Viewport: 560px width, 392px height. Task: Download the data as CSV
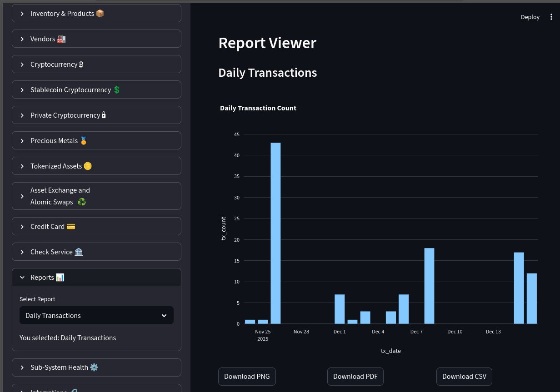click(x=464, y=376)
